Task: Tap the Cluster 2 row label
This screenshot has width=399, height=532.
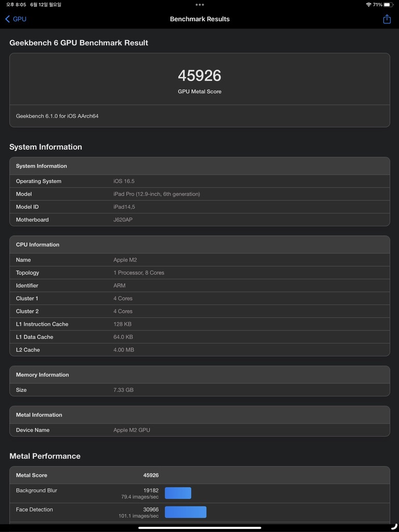Action: (27, 312)
